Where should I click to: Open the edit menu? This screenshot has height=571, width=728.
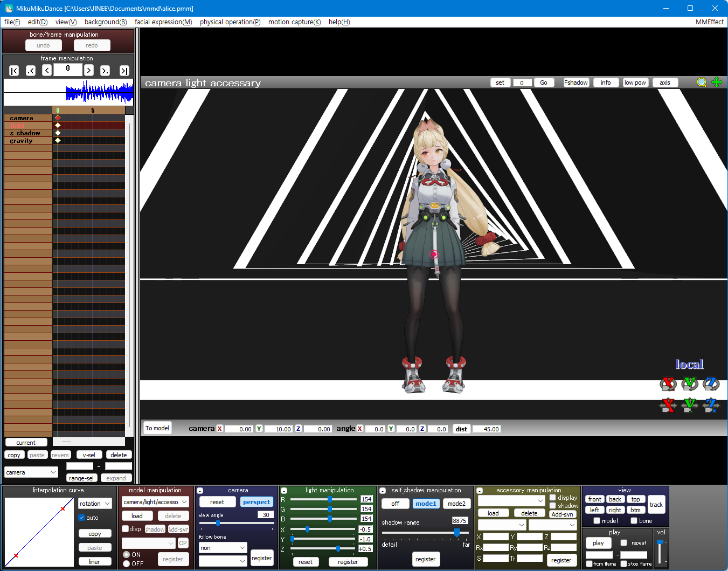tap(38, 22)
